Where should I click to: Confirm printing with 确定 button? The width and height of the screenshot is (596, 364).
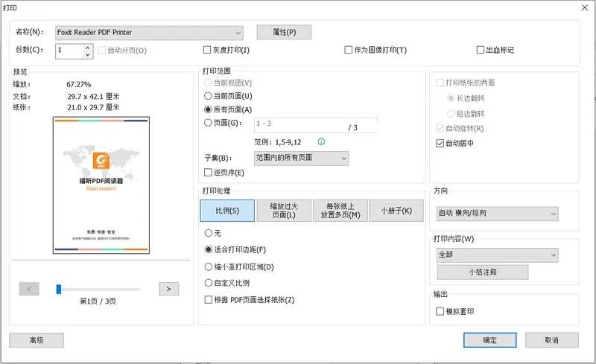pyautogui.click(x=490, y=340)
